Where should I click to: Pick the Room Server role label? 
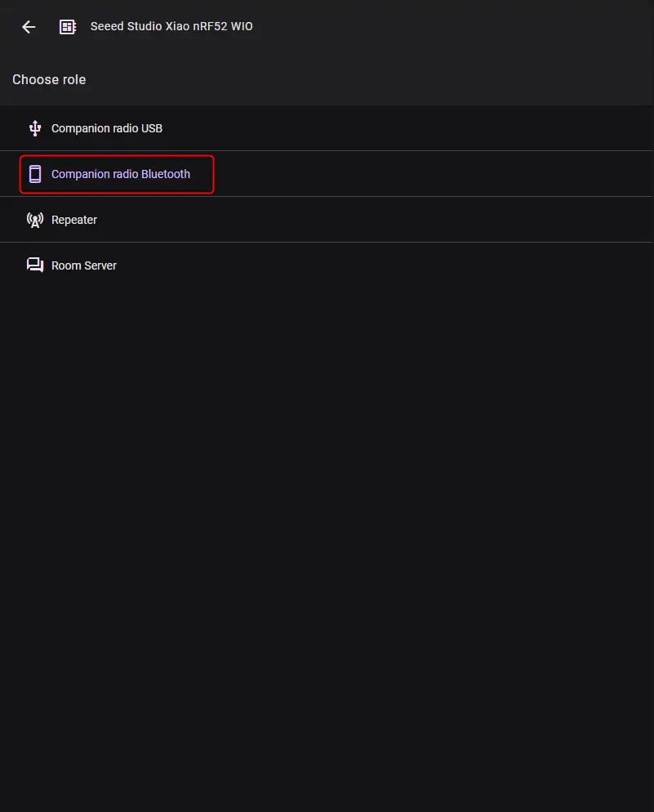84,265
